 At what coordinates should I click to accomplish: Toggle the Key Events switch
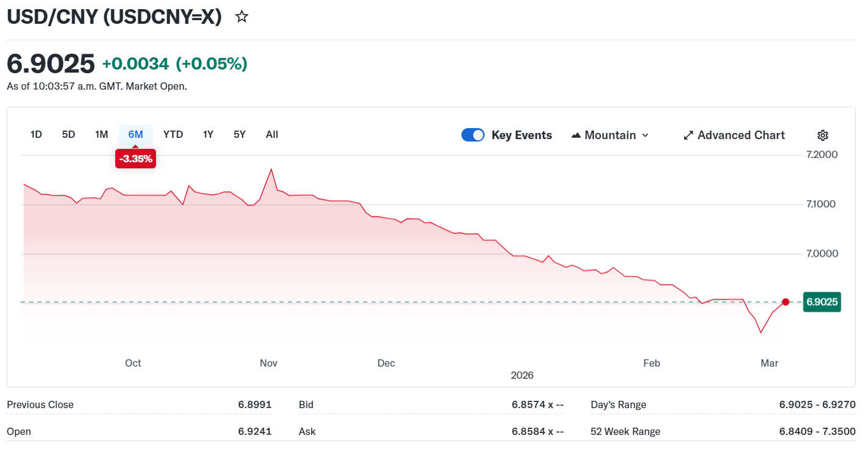(x=473, y=135)
